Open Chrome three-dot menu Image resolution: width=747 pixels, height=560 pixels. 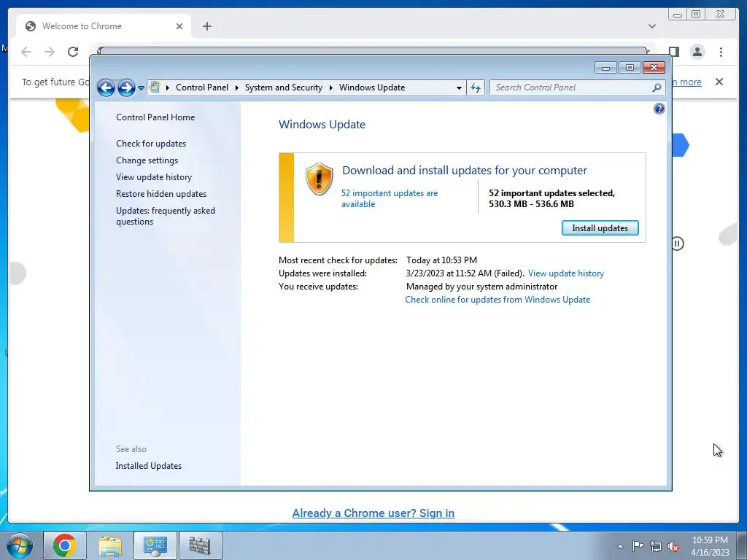click(721, 52)
